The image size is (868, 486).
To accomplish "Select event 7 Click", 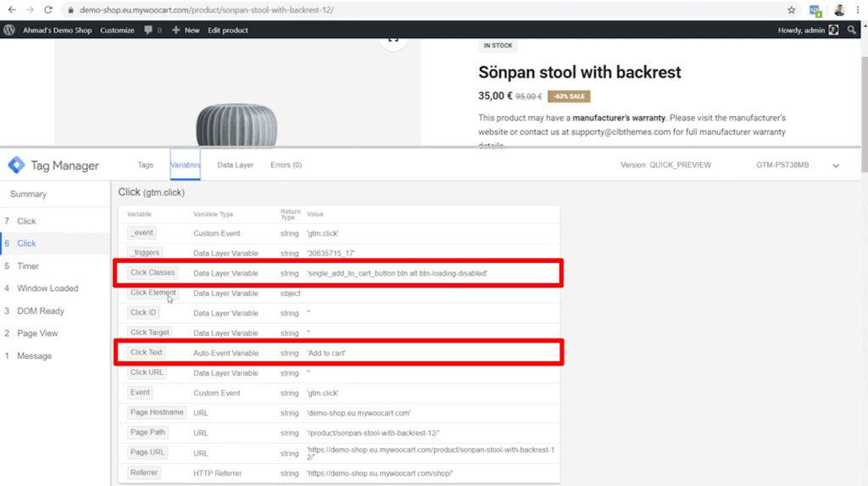I will 55,221.
